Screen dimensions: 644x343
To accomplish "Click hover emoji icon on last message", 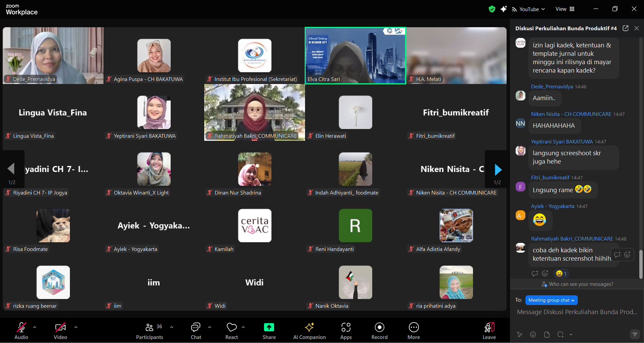I will pos(627,255).
